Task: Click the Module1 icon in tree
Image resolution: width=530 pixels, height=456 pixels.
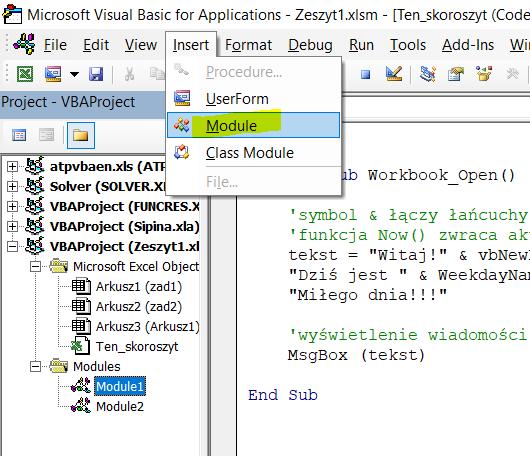Action: [x=81, y=386]
